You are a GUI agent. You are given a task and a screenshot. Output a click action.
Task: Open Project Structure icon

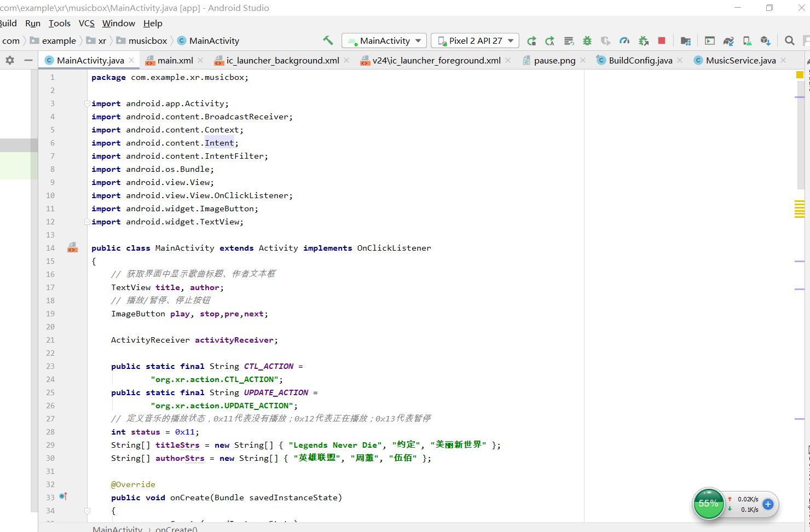tap(685, 41)
